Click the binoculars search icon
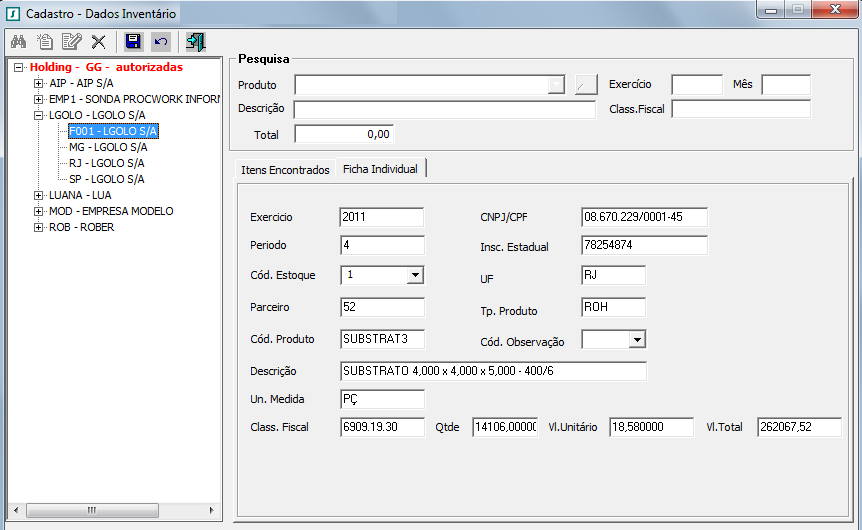Viewport: 862px width, 530px height. [x=17, y=42]
